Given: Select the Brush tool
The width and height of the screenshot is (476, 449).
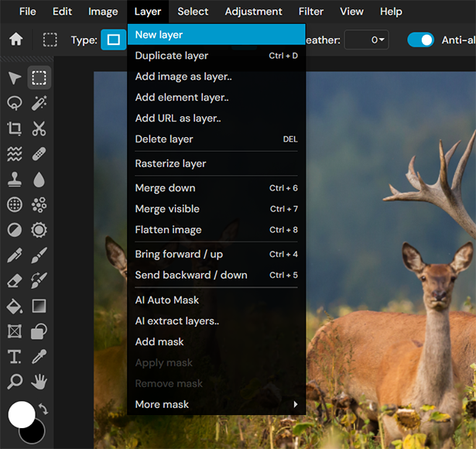Looking at the screenshot, I should tap(39, 255).
